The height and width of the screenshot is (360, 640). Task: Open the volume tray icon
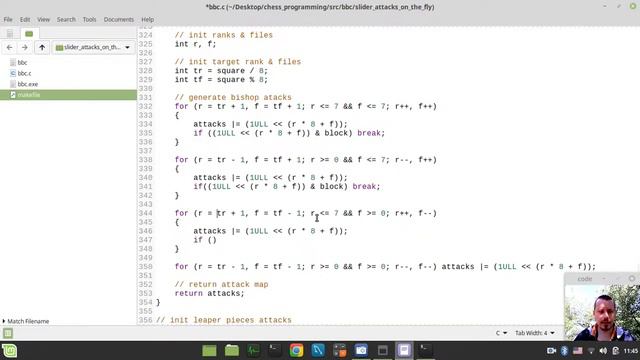coord(603,351)
